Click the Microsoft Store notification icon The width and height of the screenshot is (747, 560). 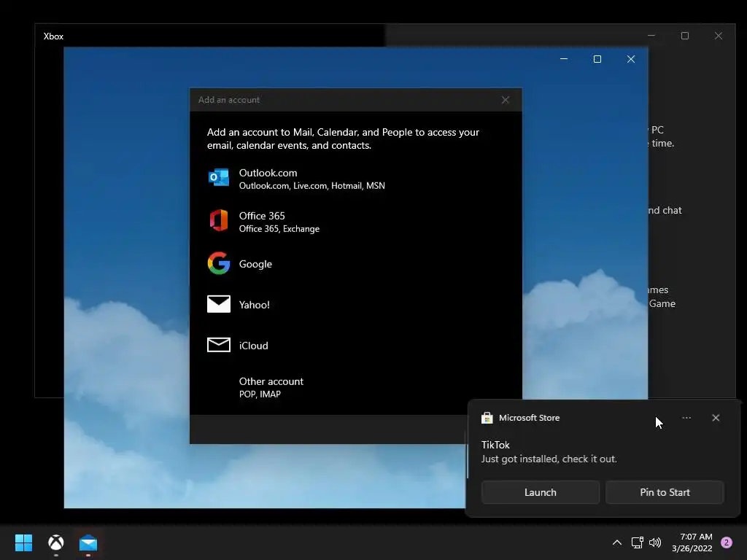pos(487,418)
